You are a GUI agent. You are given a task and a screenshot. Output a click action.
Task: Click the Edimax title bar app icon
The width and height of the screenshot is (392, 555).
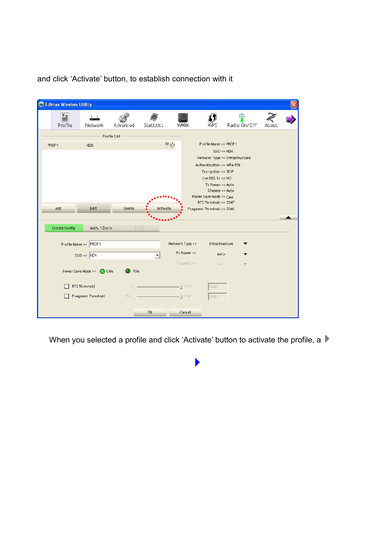(x=42, y=104)
